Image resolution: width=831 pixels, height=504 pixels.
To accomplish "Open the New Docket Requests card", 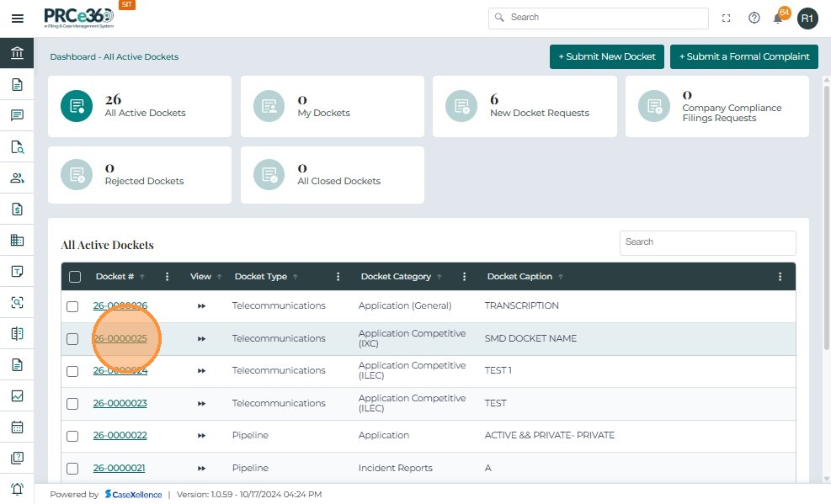I will 524,106.
